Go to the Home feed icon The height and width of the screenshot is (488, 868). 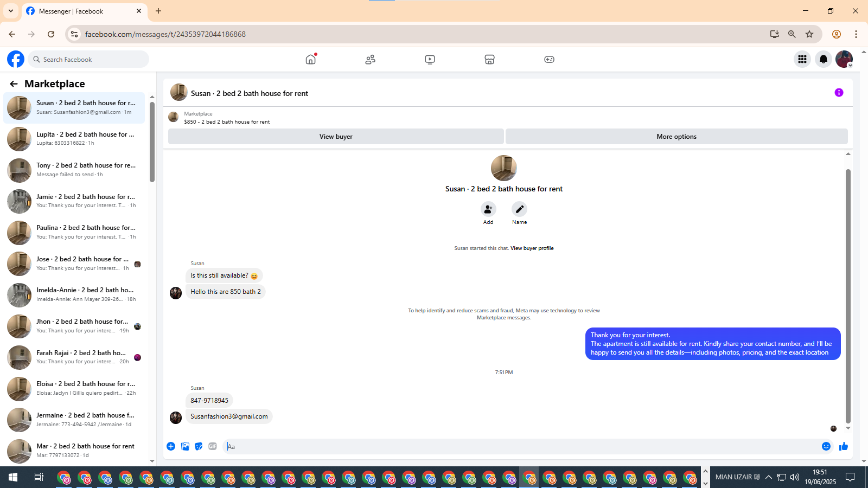pyautogui.click(x=311, y=59)
